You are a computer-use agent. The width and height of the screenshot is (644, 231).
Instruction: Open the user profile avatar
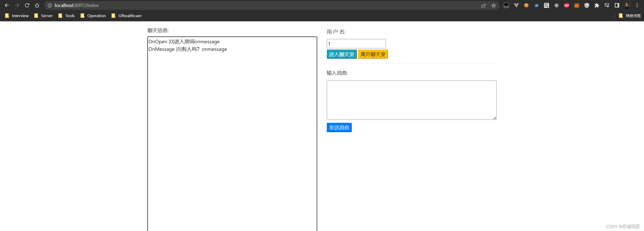(x=627, y=5)
